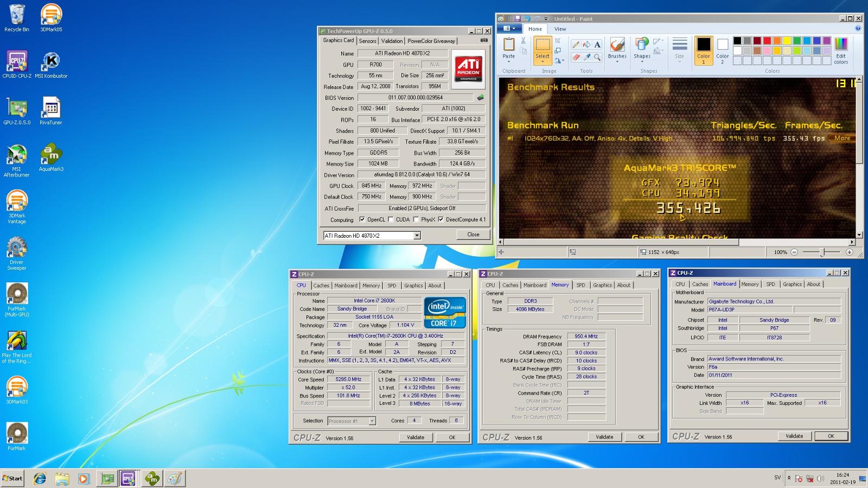This screenshot has width=868, height=488.
Task: Click the Save icon in Paint title bar
Action: tap(518, 18)
